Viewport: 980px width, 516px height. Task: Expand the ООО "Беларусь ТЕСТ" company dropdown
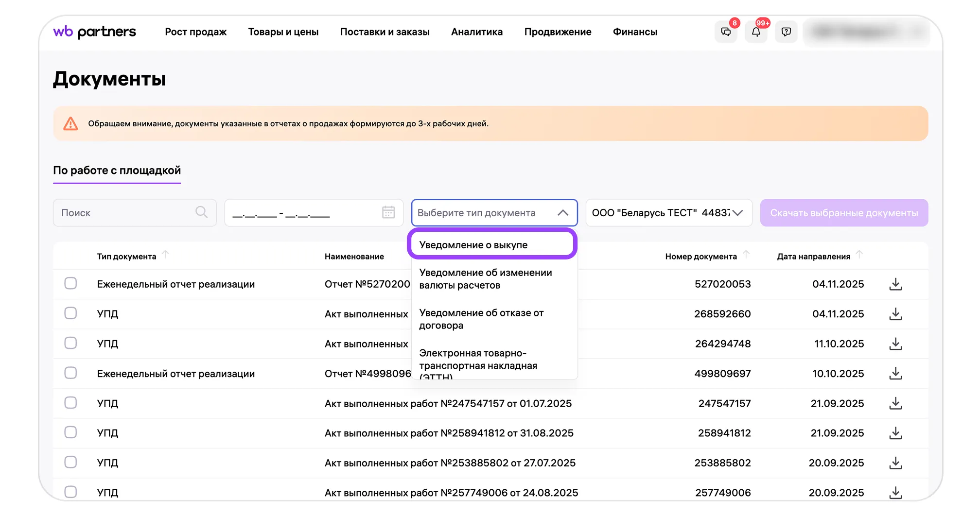click(x=737, y=213)
